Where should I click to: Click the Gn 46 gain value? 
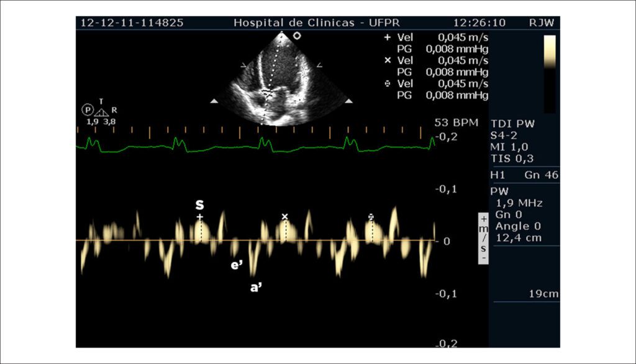(542, 175)
